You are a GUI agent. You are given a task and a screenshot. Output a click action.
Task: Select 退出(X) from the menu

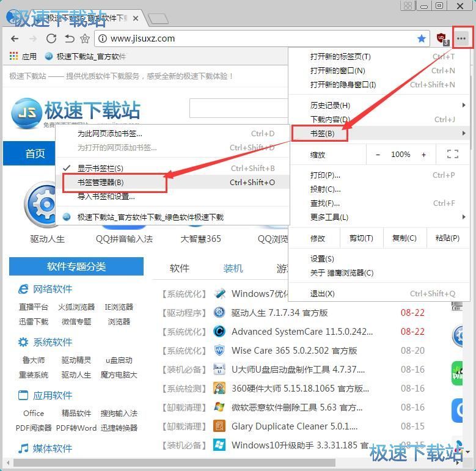point(379,294)
